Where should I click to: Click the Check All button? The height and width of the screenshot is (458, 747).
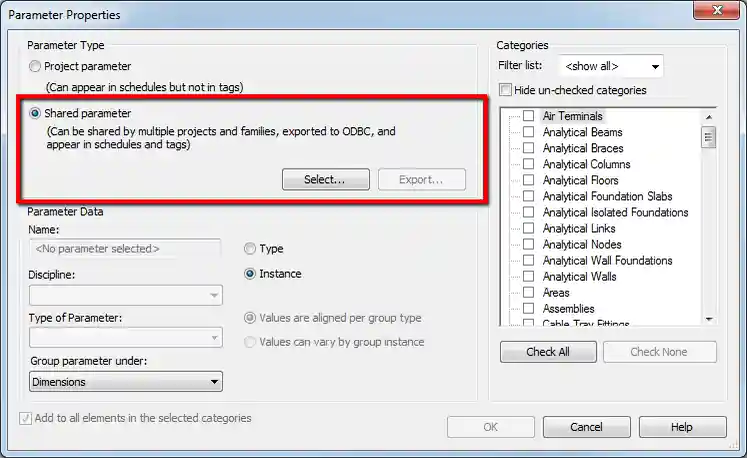click(x=548, y=352)
